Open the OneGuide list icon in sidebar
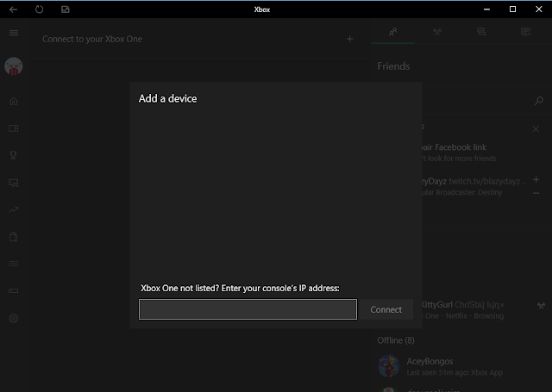552x392 pixels. pos(14,264)
